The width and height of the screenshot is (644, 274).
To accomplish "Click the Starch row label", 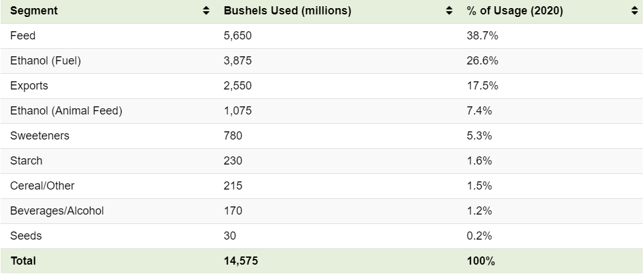I will (x=26, y=161).
